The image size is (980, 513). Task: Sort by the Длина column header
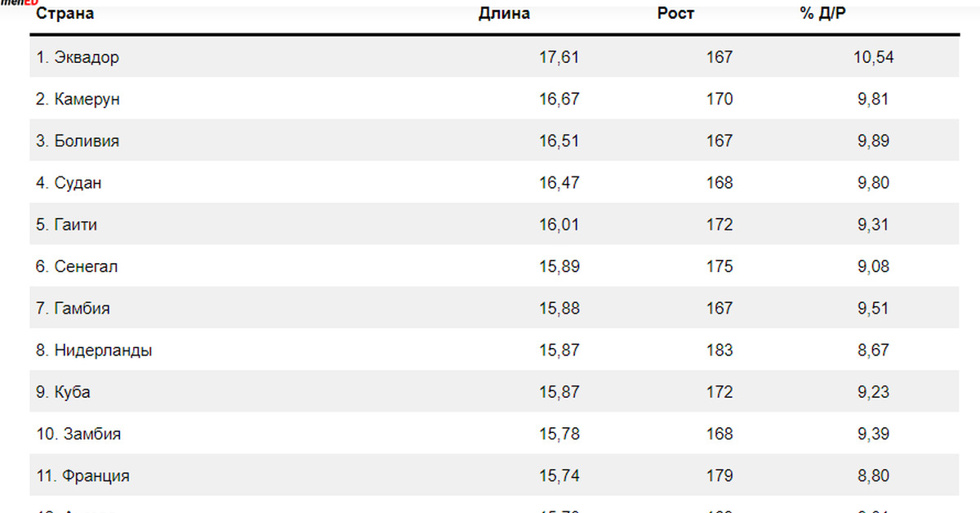click(x=504, y=14)
